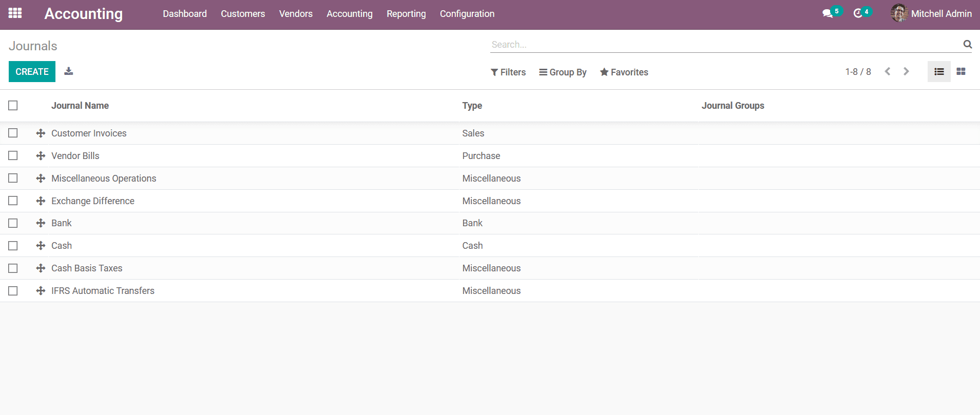Click drag handle of Cash Basis Taxes row

(41, 268)
